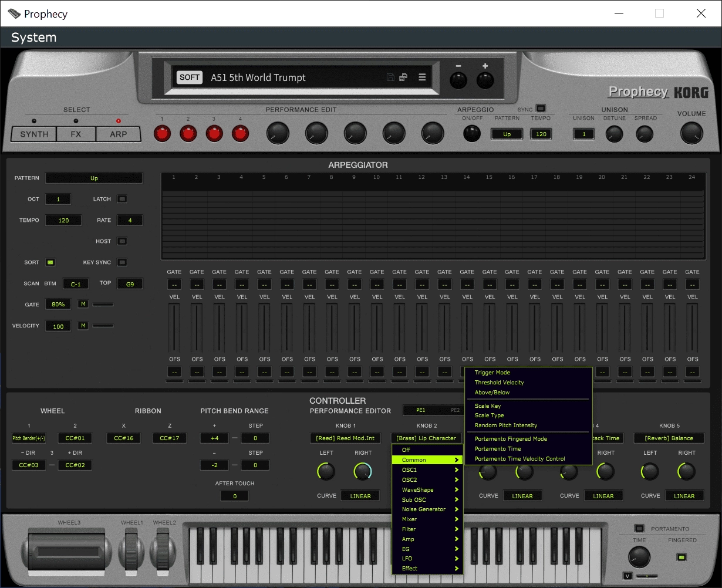Disable the SORT switch
Viewport: 722px width, 588px height.
point(50,262)
